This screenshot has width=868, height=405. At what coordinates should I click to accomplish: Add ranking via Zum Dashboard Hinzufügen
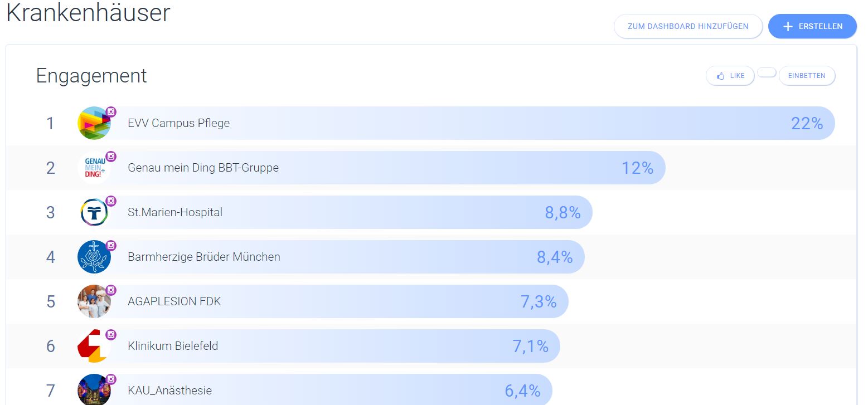pos(688,26)
